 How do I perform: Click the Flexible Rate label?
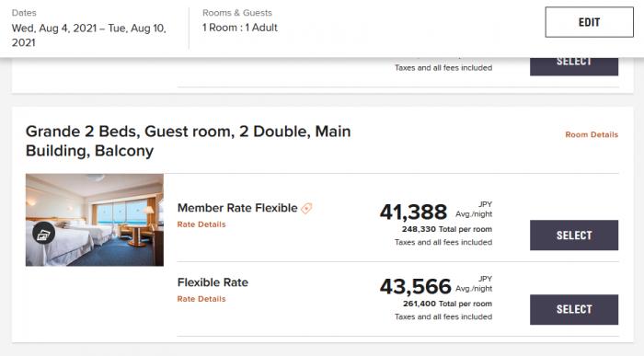(213, 282)
